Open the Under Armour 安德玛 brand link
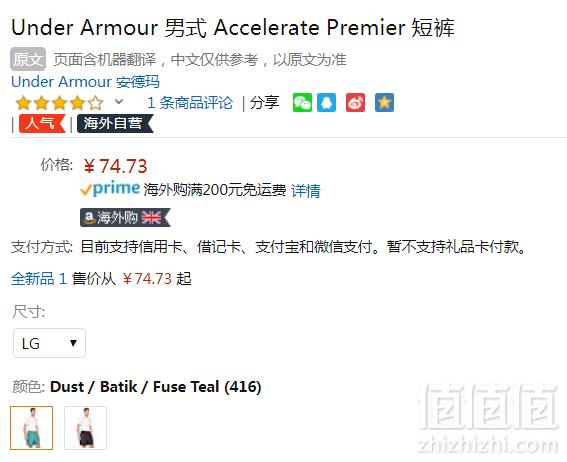Viewport: 567px width, 462px height. click(x=85, y=82)
